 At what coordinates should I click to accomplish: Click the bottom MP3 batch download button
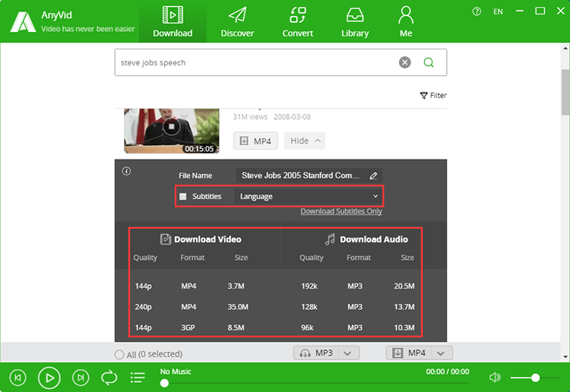point(316,353)
